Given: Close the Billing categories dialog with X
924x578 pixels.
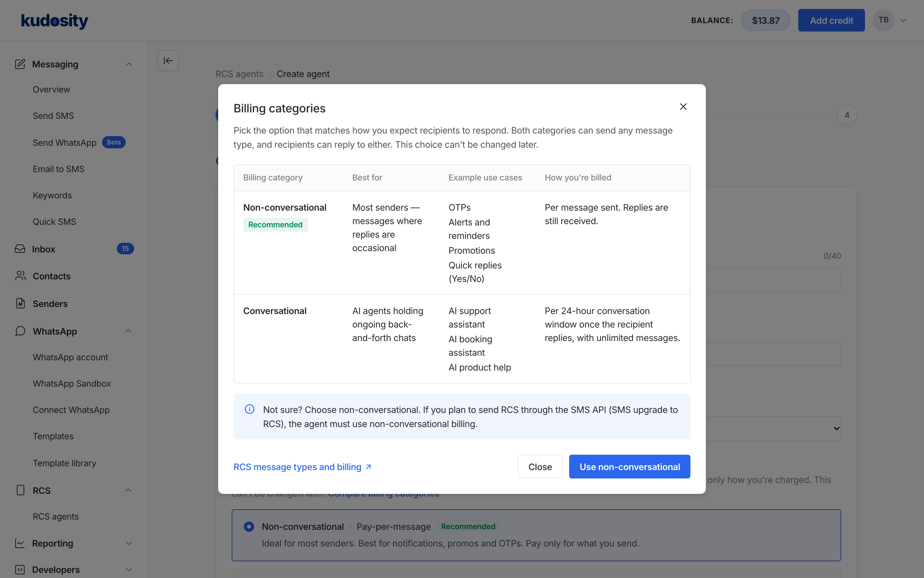Looking at the screenshot, I should tap(683, 107).
